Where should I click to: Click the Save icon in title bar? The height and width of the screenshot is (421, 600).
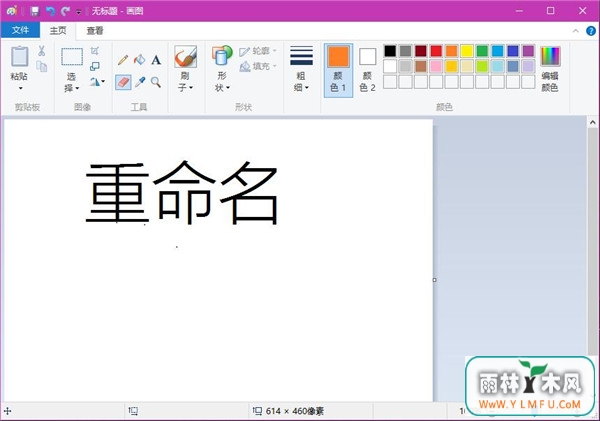pos(35,11)
